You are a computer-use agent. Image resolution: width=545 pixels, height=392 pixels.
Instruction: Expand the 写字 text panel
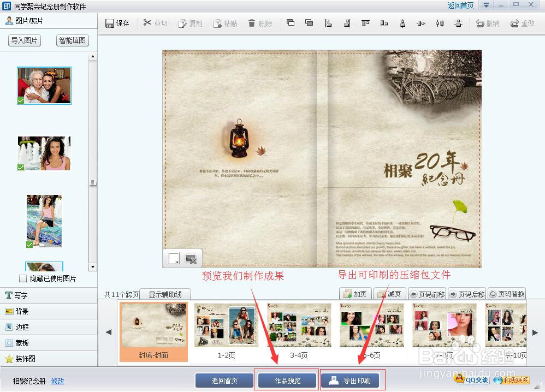49,295
